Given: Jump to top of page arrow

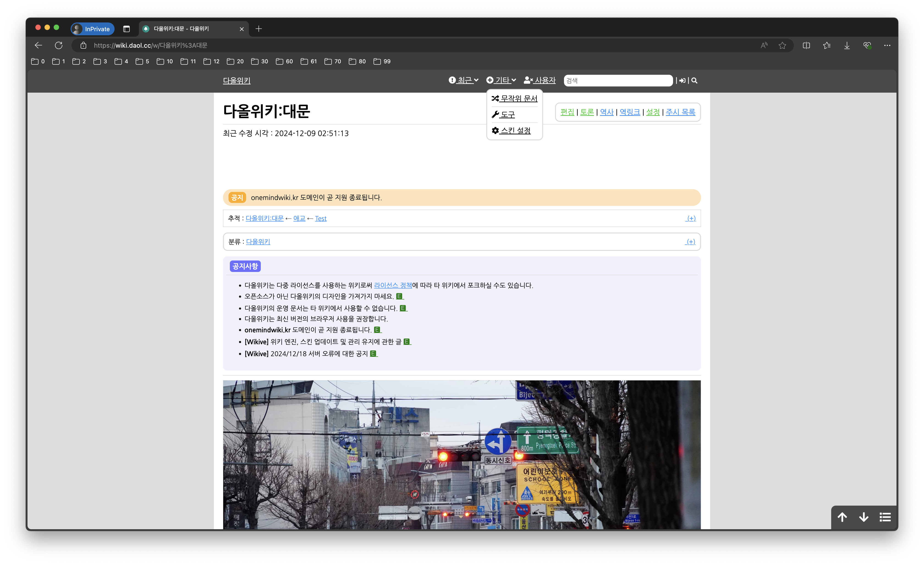Looking at the screenshot, I should pyautogui.click(x=842, y=517).
